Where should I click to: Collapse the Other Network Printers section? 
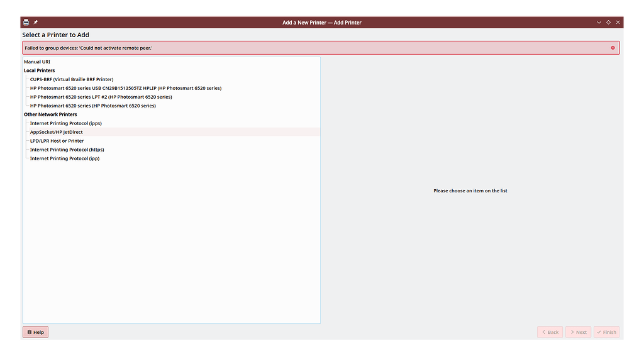49,114
